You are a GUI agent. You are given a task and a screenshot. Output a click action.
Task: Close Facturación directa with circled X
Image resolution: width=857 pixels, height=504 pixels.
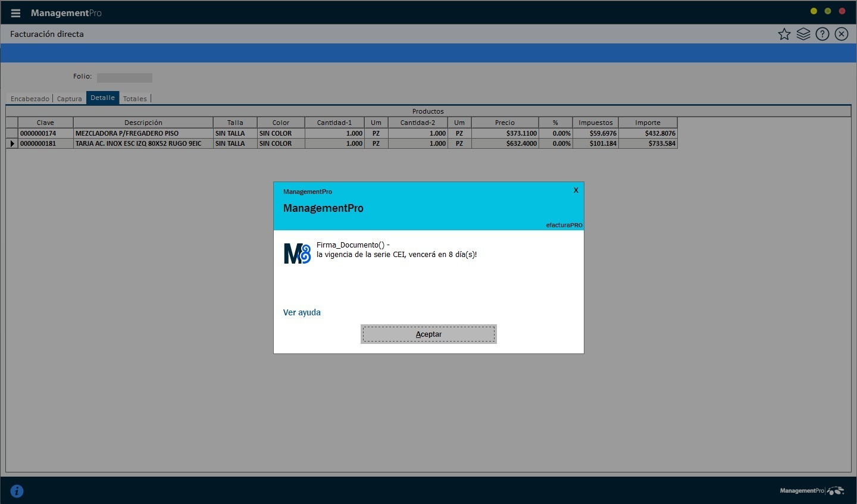(842, 34)
